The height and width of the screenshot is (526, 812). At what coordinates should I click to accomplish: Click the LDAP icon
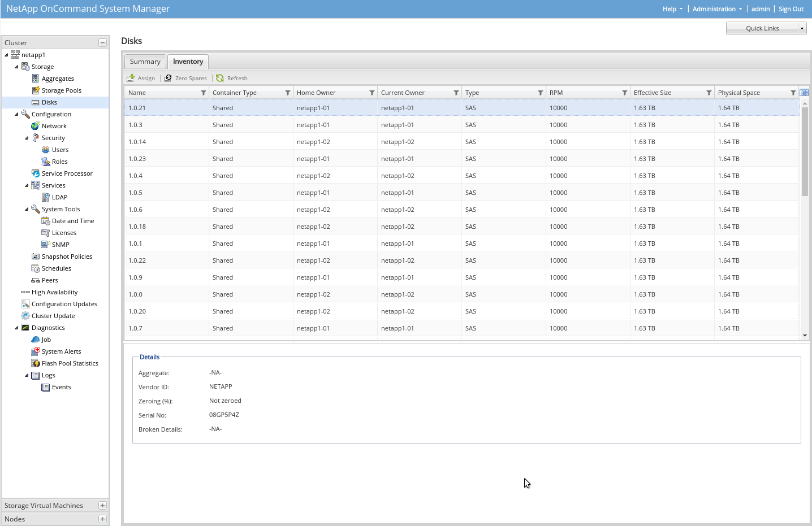coord(46,197)
